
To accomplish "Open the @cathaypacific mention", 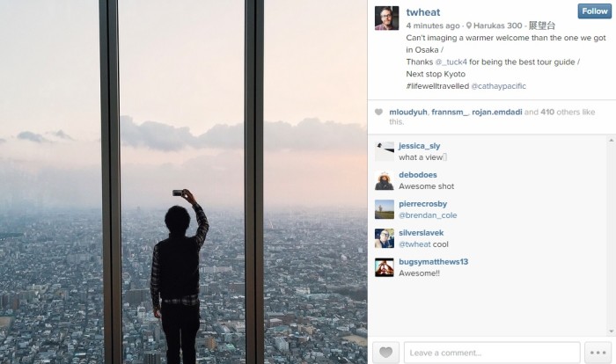I will (498, 86).
